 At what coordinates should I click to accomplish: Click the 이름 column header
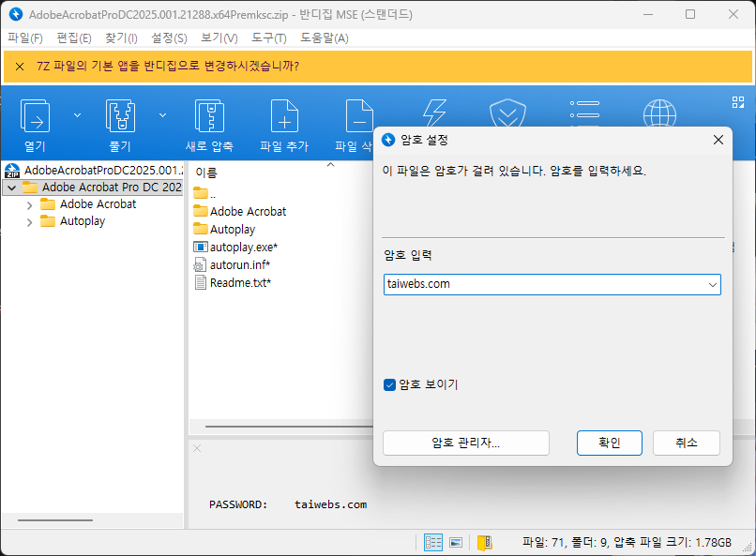(x=206, y=172)
